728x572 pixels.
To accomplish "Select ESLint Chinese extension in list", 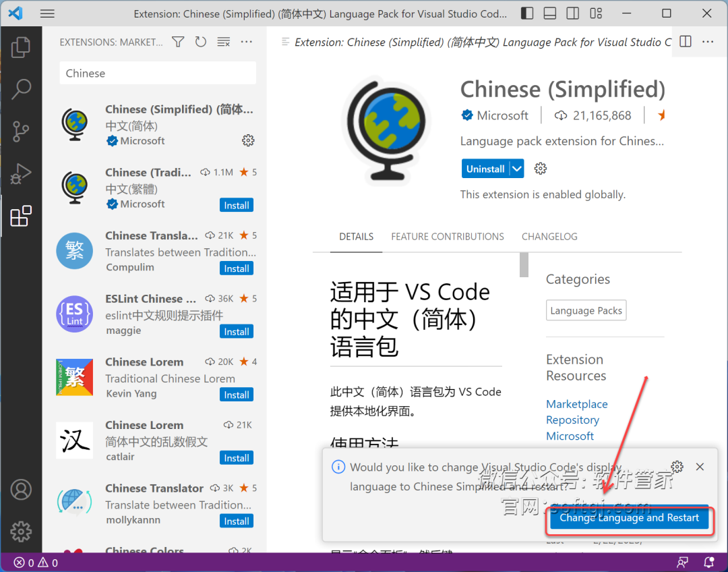I will click(156, 314).
